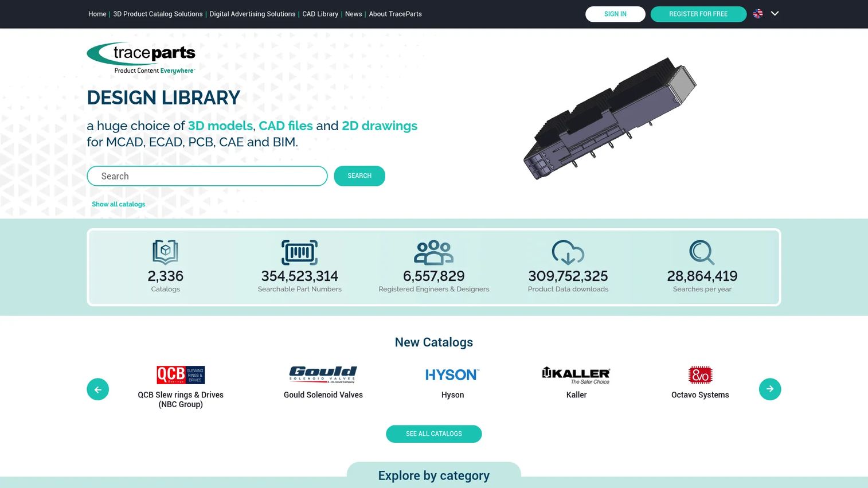Viewport: 868px width, 488px height.
Task: Click the 28,864,419 searches count
Action: 702,276
